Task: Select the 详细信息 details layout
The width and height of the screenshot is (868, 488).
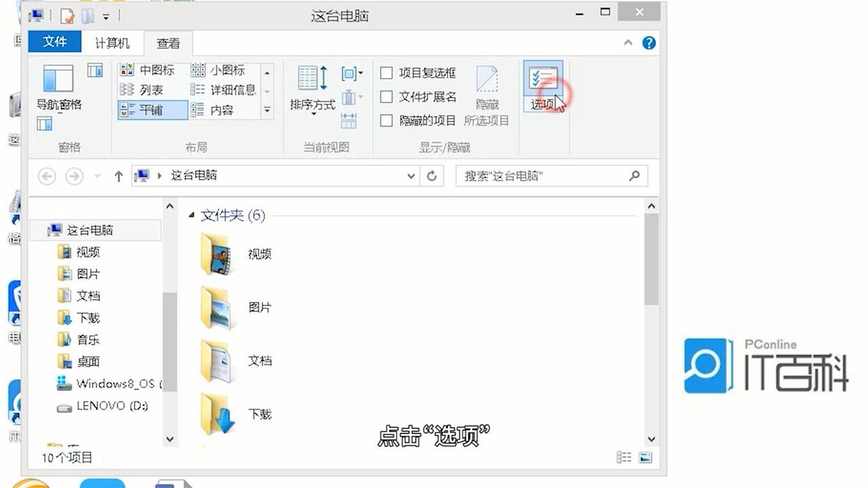Action: [x=223, y=89]
